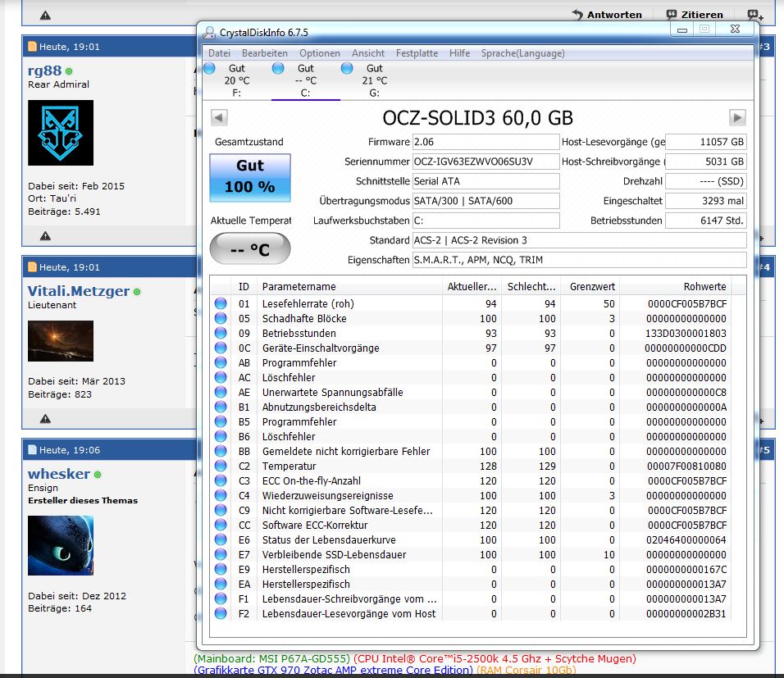Click status icon of ID 09 Betriebsstunden row
The image size is (784, 678).
coord(221,333)
